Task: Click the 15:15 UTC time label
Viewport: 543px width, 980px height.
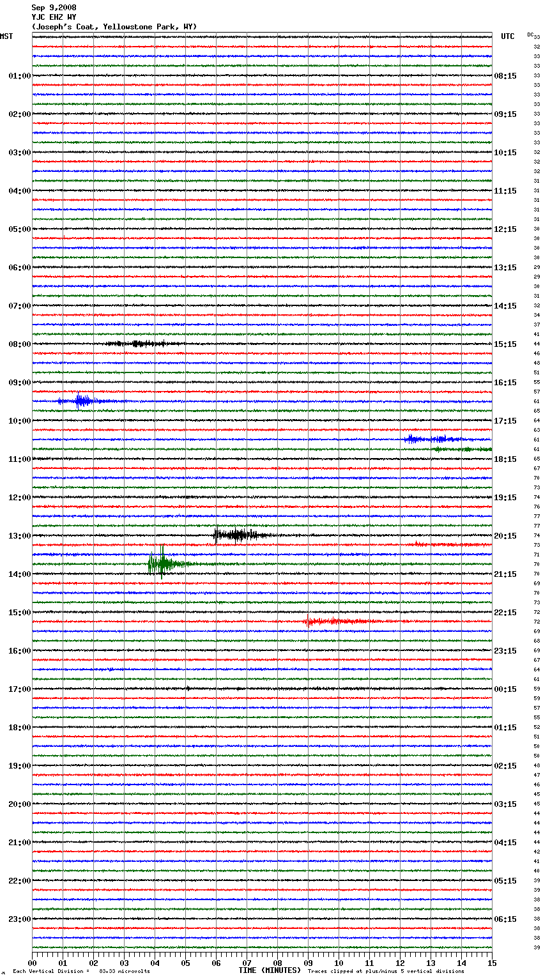Action: pos(505,344)
